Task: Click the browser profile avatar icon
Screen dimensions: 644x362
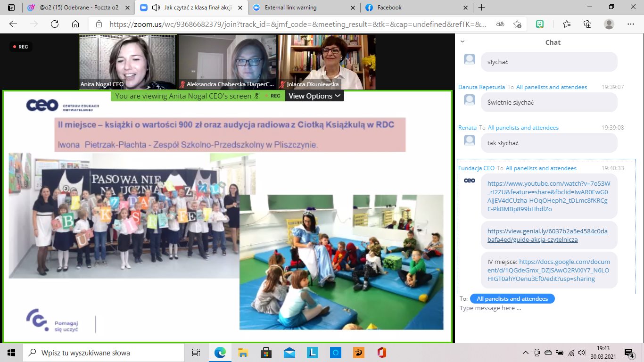Action: [609, 25]
